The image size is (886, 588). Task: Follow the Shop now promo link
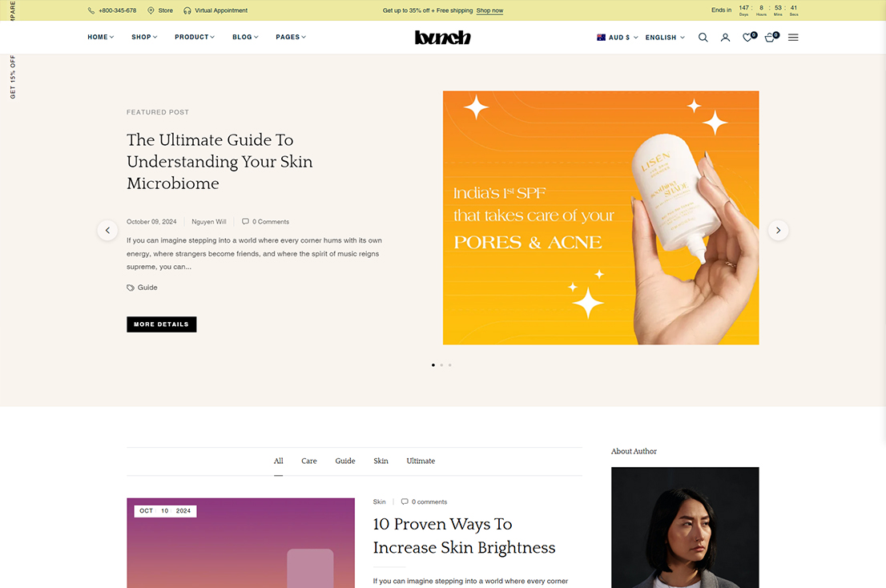click(490, 10)
